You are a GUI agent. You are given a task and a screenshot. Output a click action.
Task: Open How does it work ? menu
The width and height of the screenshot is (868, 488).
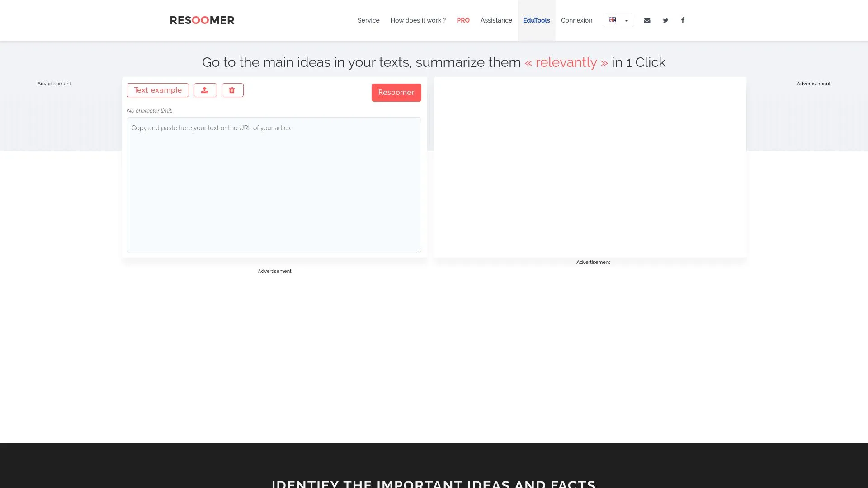click(418, 20)
